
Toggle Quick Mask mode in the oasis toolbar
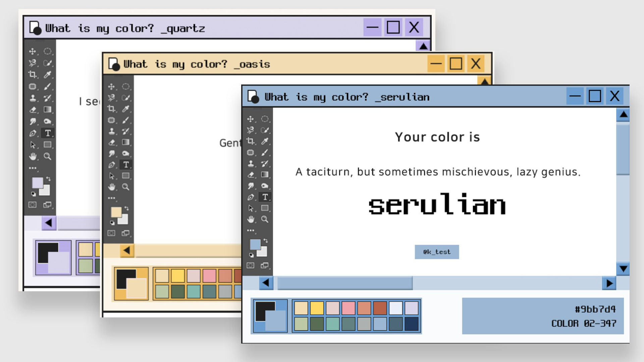click(x=112, y=233)
